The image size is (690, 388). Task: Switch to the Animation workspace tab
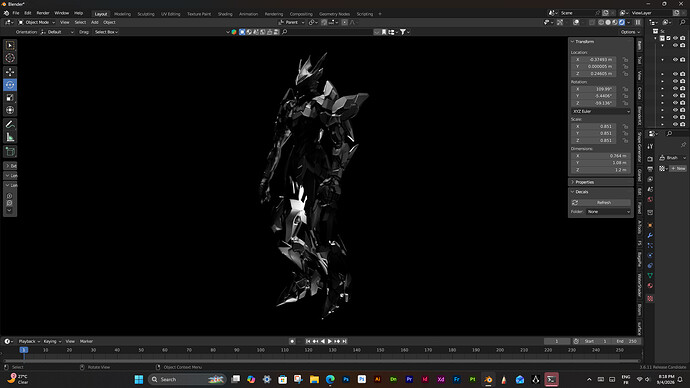pyautogui.click(x=248, y=14)
